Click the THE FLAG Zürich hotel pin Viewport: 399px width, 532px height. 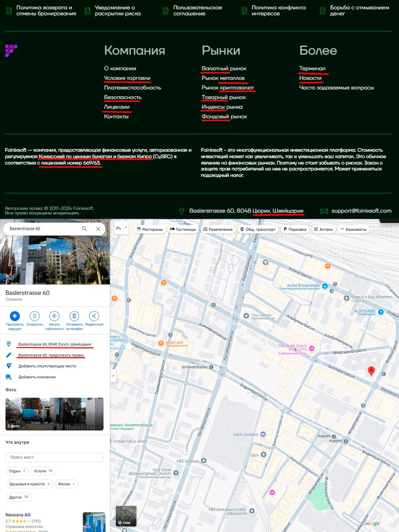click(312, 348)
